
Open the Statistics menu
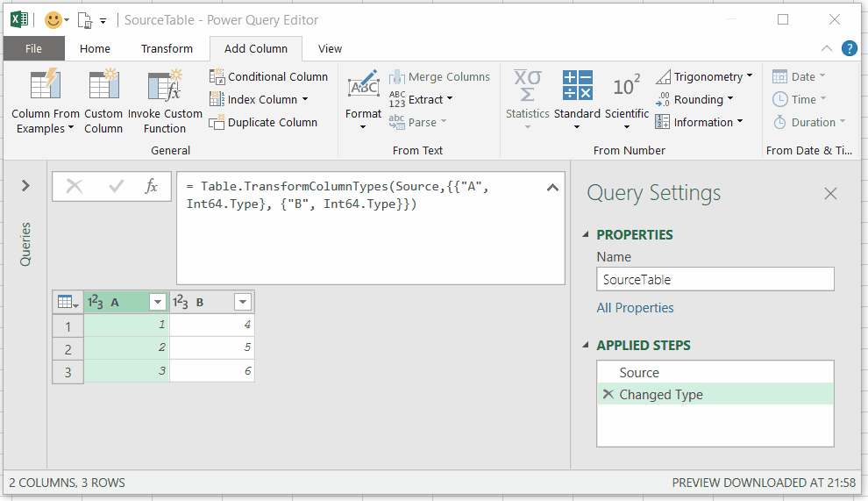527,100
